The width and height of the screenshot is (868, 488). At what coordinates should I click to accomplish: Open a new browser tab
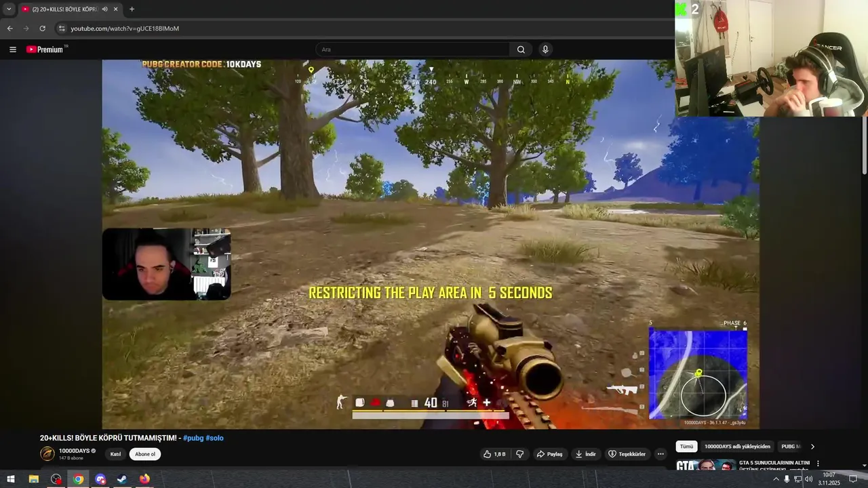coord(132,9)
